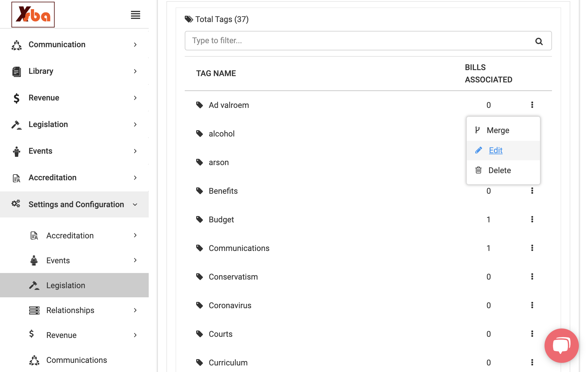Open options menu for Coronavirus tag
Viewport: 588px width, 372px height.
tap(532, 305)
